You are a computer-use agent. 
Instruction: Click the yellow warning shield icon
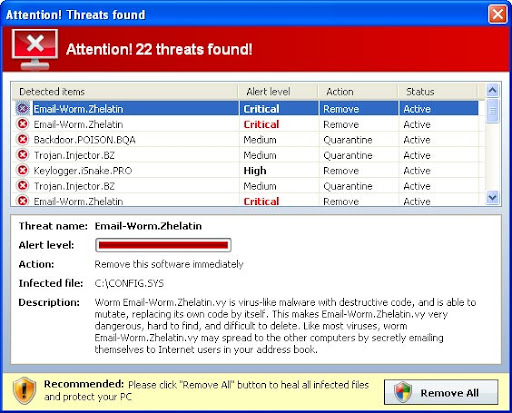(x=24, y=391)
